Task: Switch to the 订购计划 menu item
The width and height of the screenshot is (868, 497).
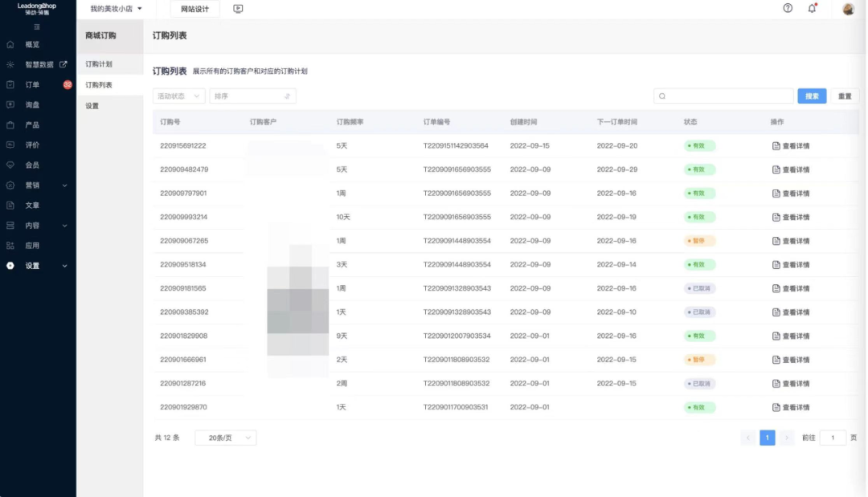Action: click(x=99, y=64)
